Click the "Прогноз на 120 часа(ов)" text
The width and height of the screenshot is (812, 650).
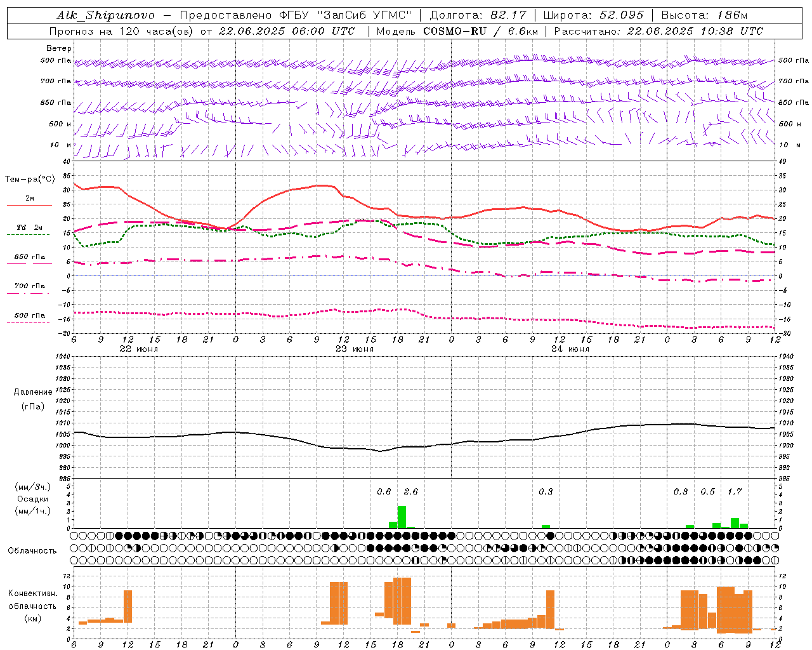point(123,31)
